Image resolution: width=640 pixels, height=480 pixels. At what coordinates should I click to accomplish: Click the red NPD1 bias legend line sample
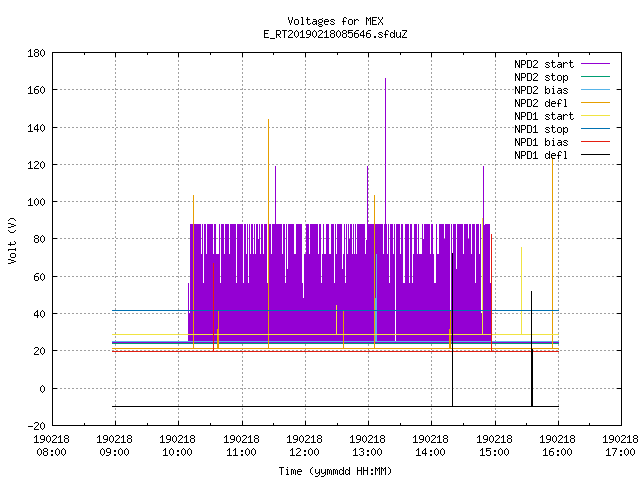(596, 142)
